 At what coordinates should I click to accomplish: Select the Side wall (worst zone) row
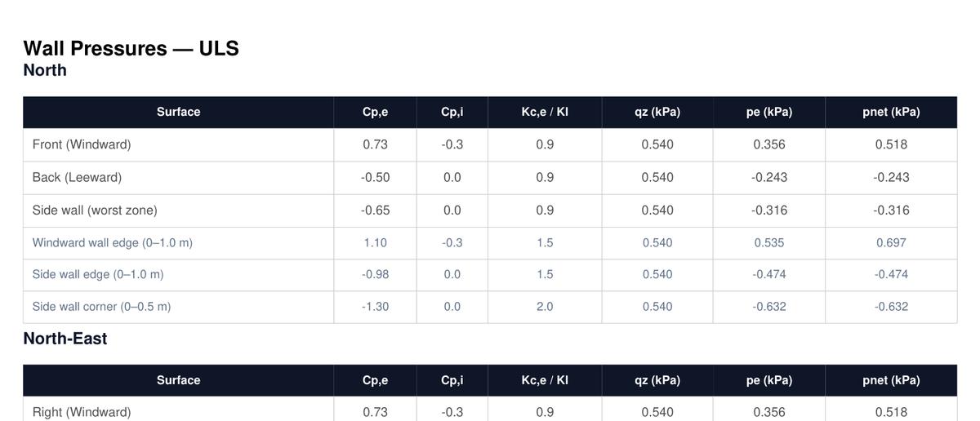click(x=95, y=210)
